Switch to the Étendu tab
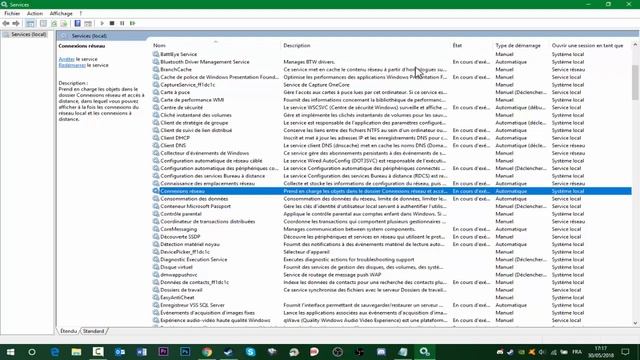 coord(68,331)
